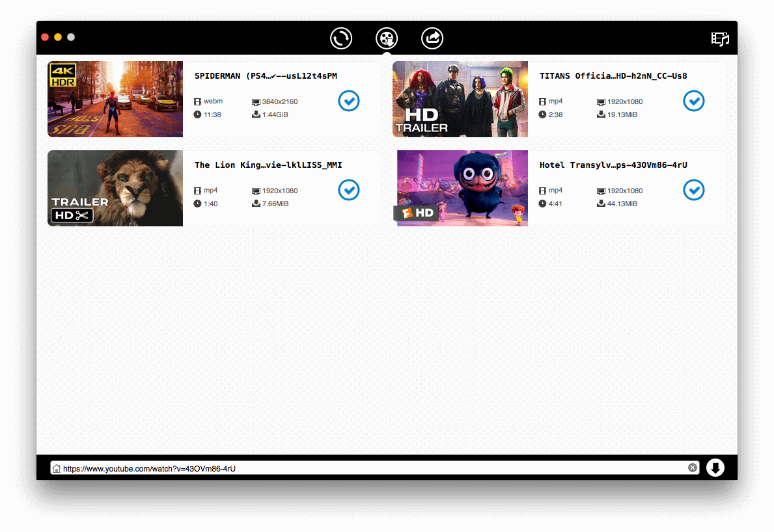Toggle the checkmark for the SPIDERMAN video
The height and width of the screenshot is (532, 774).
(349, 101)
